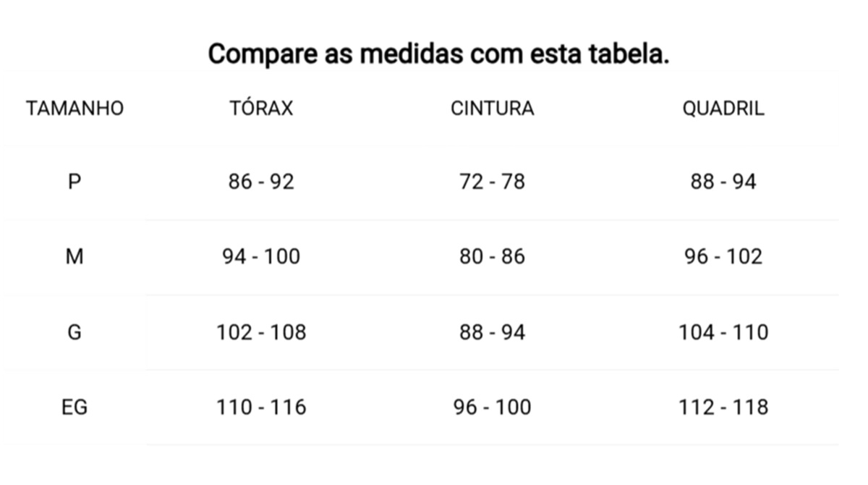
Task: Select tórax value 94 - 100
Action: pyautogui.click(x=261, y=257)
